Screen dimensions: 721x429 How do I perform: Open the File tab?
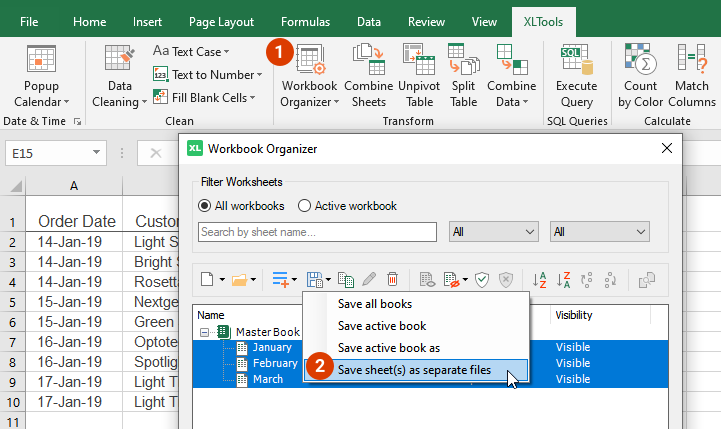coord(29,22)
